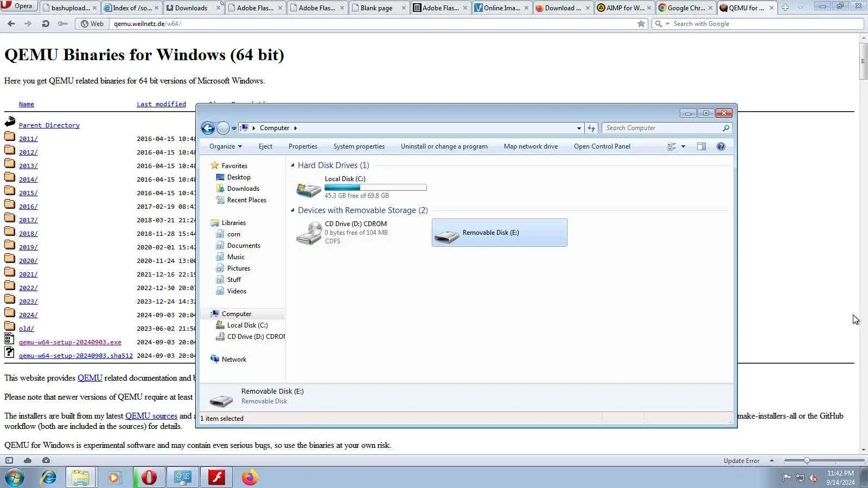Toggle the Explorer preview pane icon

coord(701,146)
